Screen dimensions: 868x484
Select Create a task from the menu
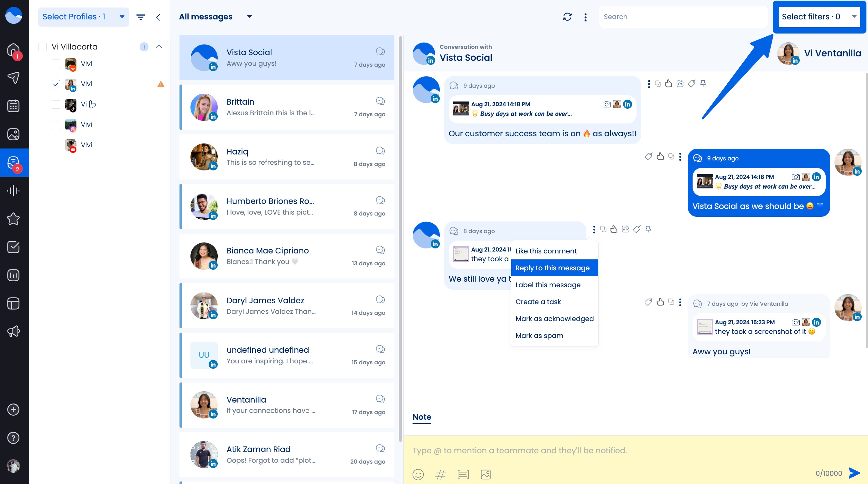point(538,302)
